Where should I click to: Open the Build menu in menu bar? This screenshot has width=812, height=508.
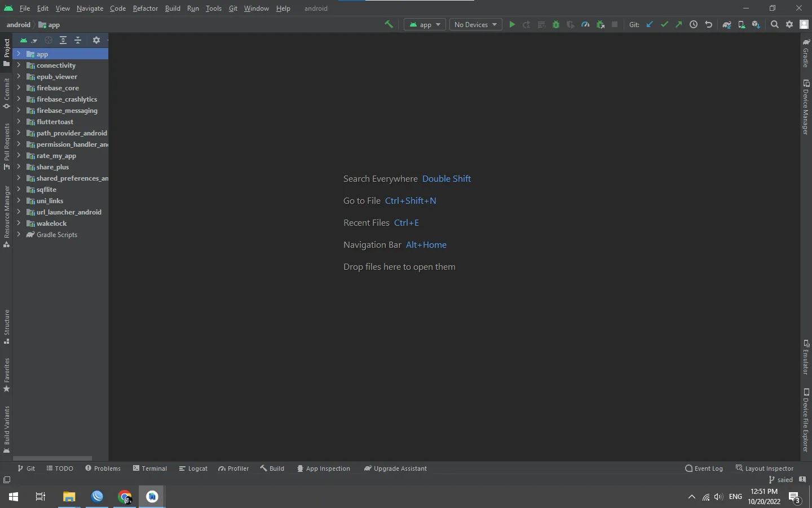[173, 8]
